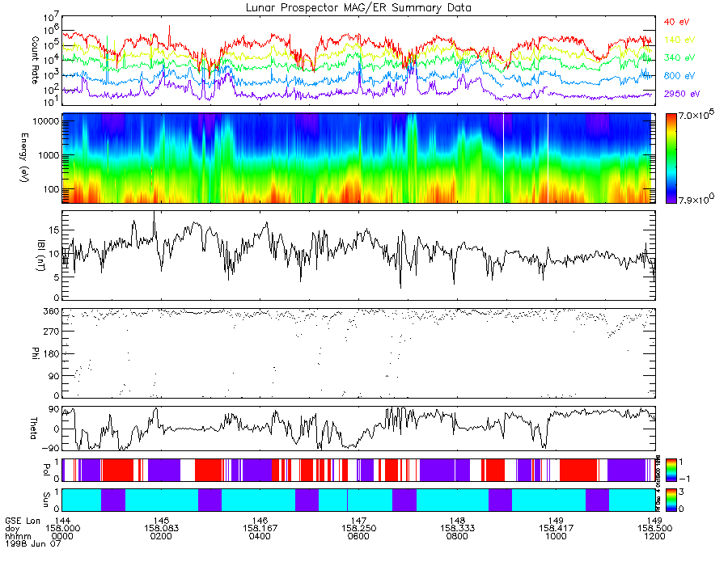Click the time tick label '1200'
The image size is (728, 566).
point(654,536)
